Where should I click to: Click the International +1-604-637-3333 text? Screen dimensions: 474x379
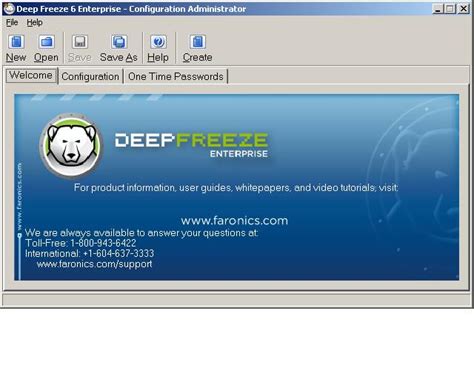click(x=90, y=253)
